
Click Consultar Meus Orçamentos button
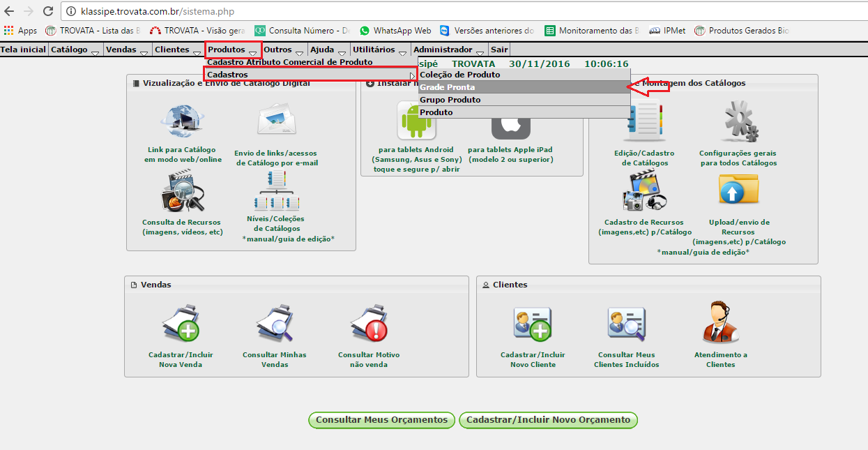[x=381, y=420]
